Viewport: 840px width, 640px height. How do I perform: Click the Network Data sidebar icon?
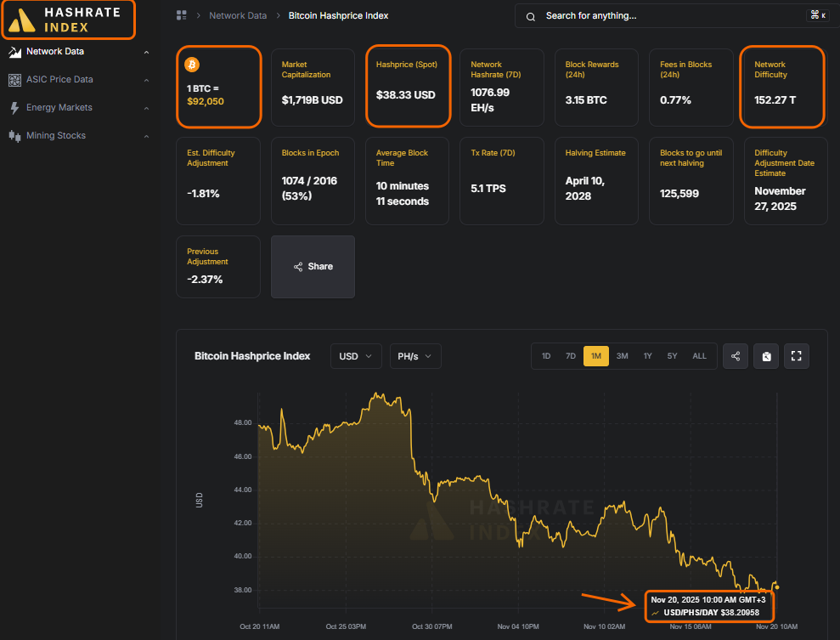[15, 52]
